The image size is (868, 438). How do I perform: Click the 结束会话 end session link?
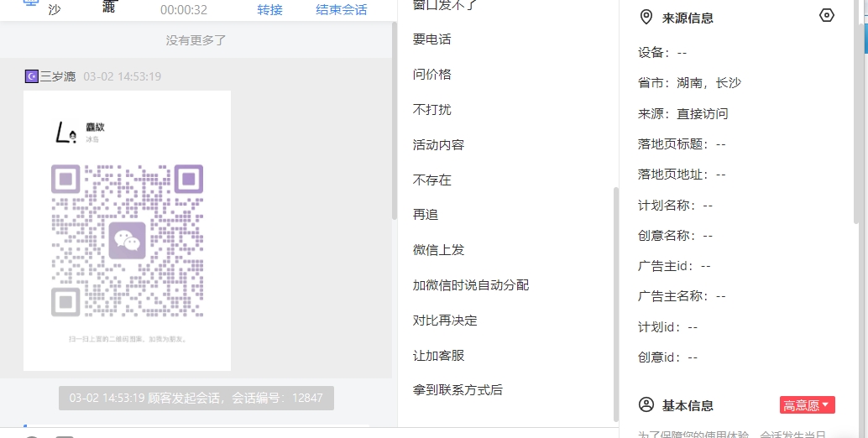[x=341, y=10]
